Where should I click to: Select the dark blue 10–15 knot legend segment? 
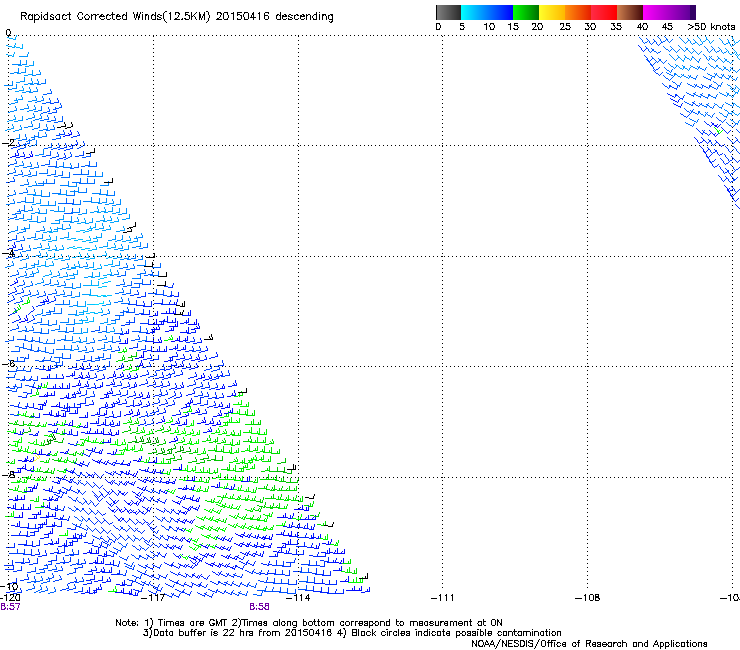pos(500,12)
